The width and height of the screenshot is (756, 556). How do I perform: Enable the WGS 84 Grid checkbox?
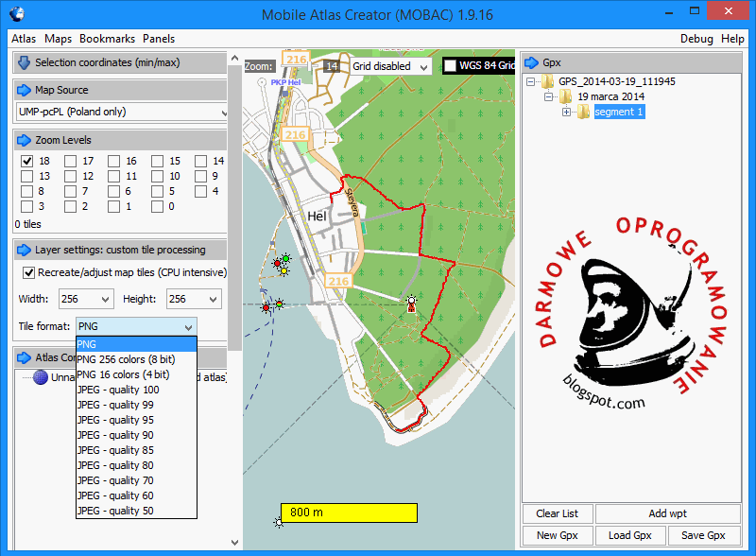(x=450, y=65)
